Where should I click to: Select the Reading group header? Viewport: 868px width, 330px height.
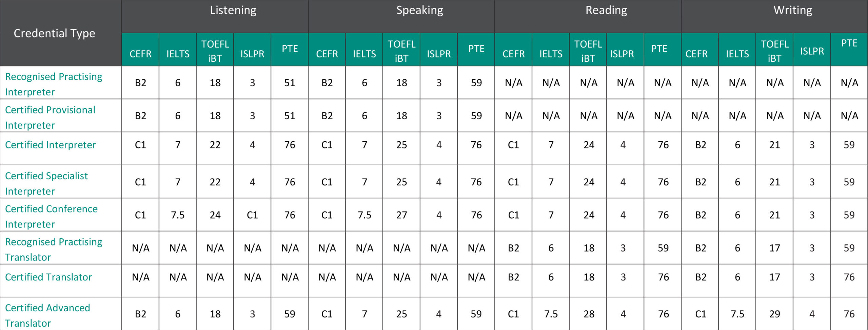606,10
